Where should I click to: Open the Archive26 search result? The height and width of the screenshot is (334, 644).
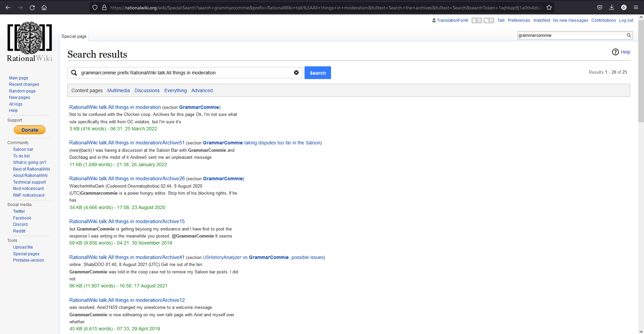pos(127,179)
